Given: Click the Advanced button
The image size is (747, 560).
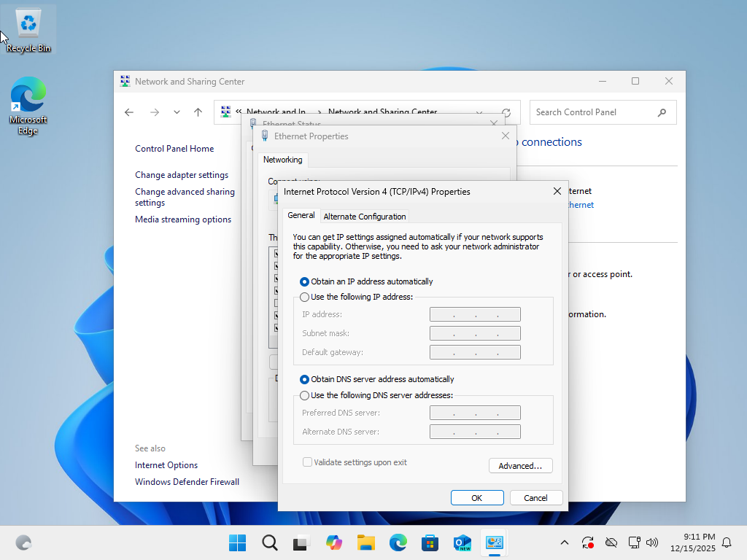Looking at the screenshot, I should (x=520, y=465).
